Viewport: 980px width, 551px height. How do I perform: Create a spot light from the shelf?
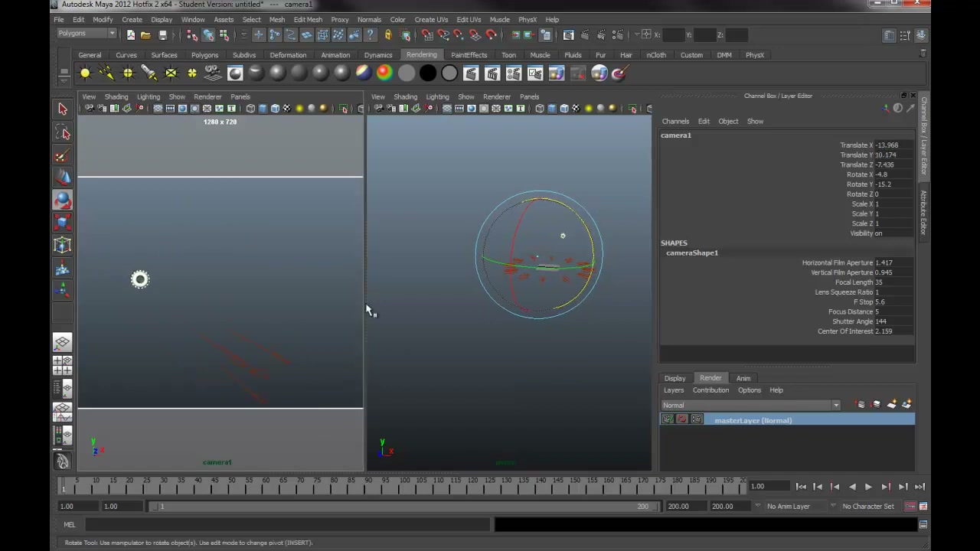pyautogui.click(x=149, y=73)
